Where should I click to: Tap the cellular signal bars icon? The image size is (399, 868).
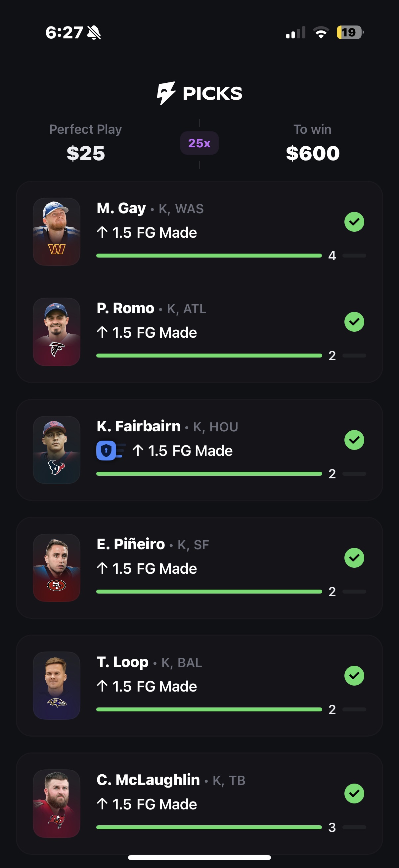click(x=295, y=33)
